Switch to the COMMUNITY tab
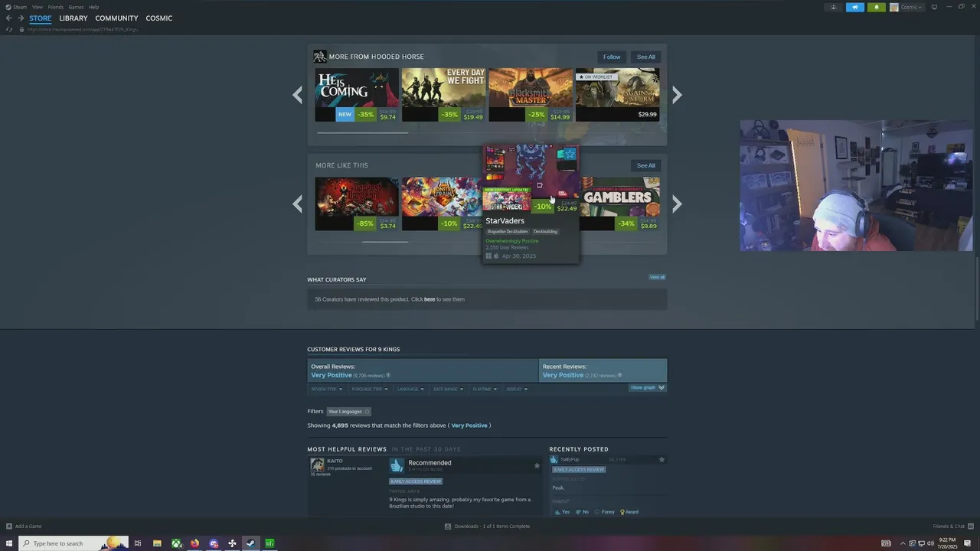Viewport: 980px width, 551px height. tap(116, 18)
